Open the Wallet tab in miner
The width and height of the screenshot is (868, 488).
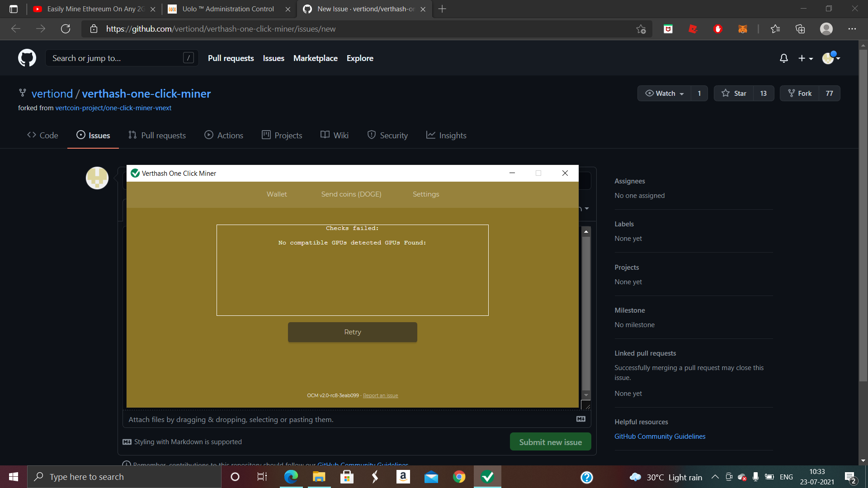click(x=277, y=194)
